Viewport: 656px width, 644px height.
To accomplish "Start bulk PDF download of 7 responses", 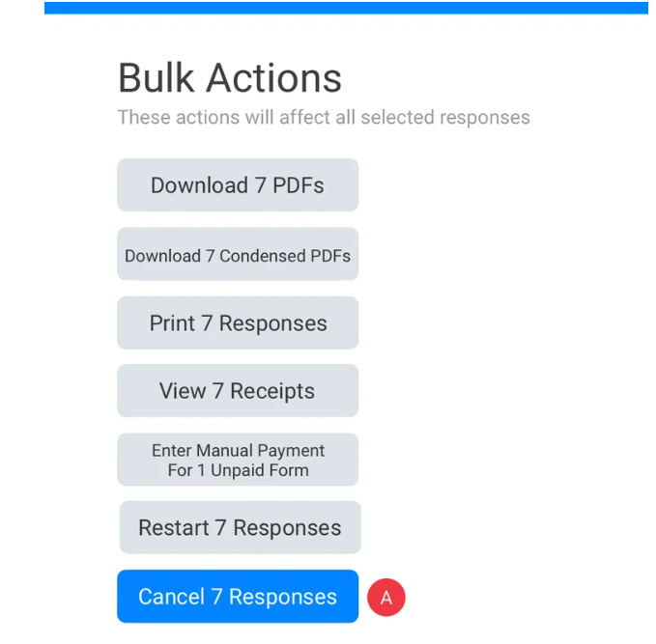I will pos(238,185).
